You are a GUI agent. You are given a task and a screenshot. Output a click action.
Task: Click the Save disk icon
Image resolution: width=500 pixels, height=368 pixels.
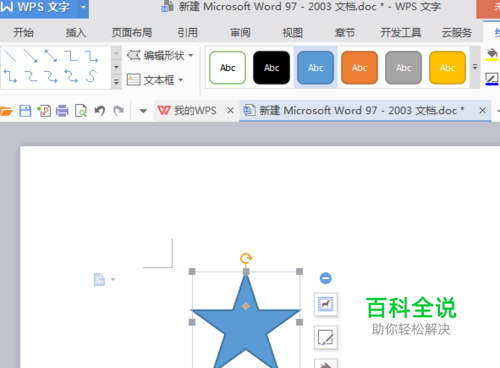pos(25,111)
